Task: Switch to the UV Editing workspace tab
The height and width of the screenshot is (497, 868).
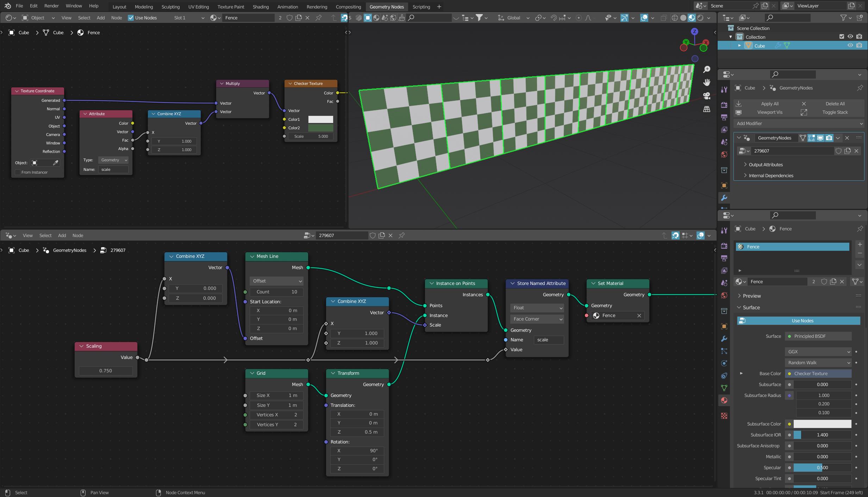Action: (x=199, y=7)
